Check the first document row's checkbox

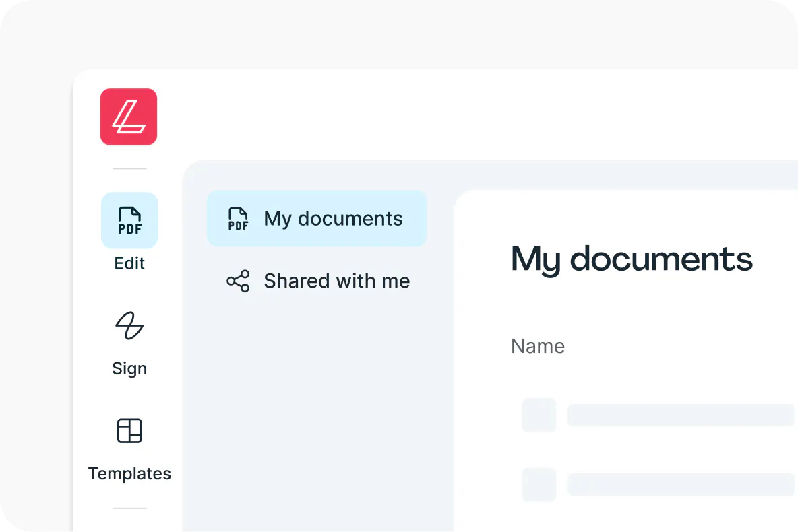(539, 415)
